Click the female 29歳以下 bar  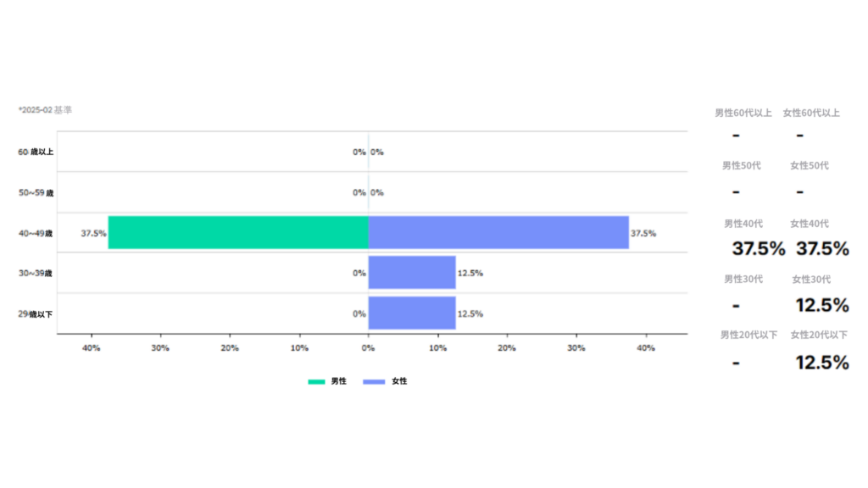click(x=412, y=313)
